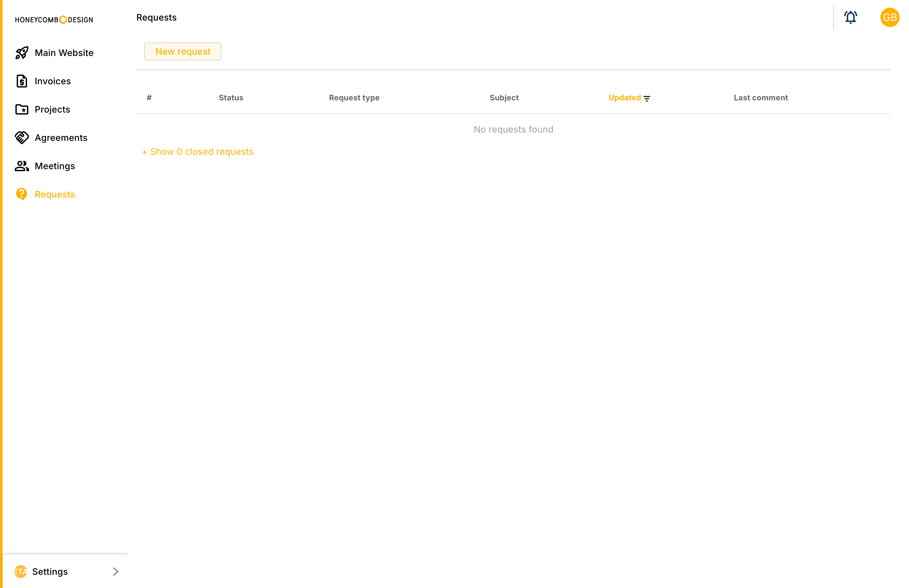Click the question mark Requests icon
This screenshot has height=588, width=909.
tap(22, 194)
